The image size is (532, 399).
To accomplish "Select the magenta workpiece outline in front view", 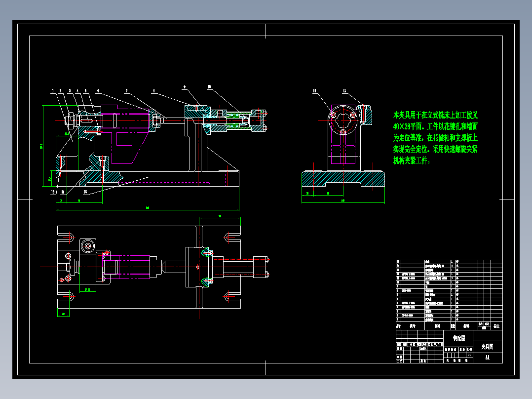I will coord(124,134).
